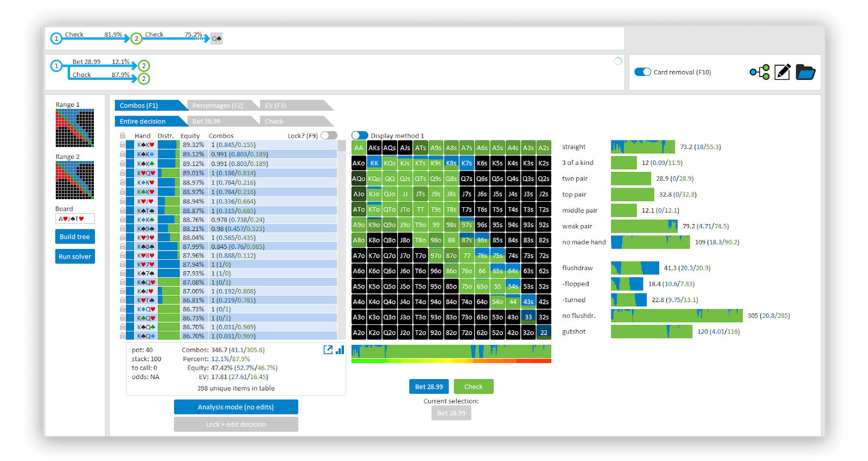Select the AA cell in matrix
Viewport: 868px width, 461px height.
tap(359, 148)
